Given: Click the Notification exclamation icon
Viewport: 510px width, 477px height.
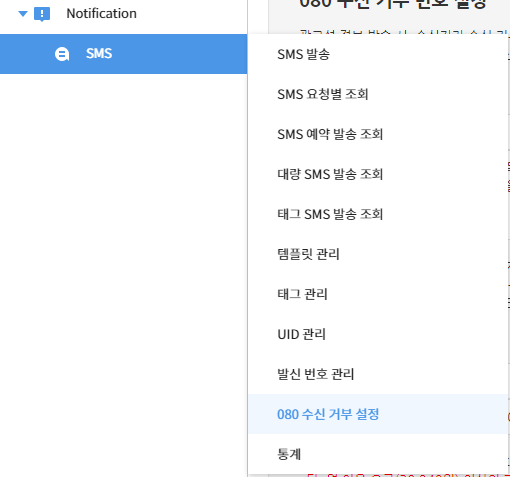Looking at the screenshot, I should click(x=42, y=14).
